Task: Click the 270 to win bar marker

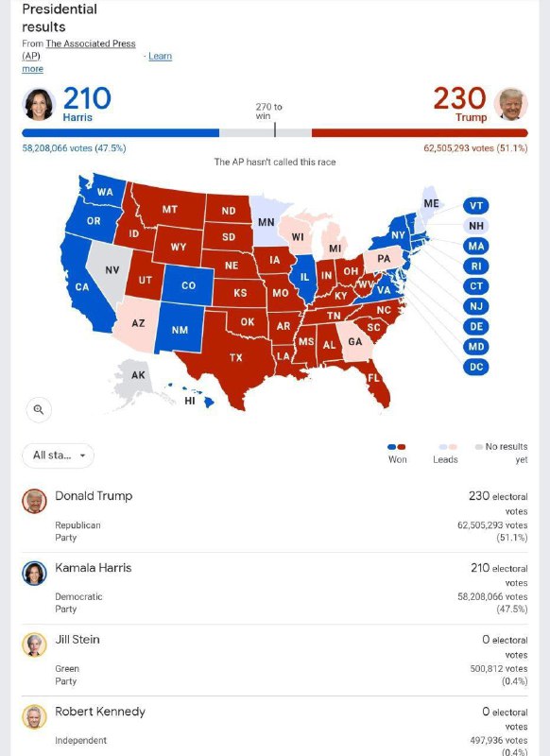Action: coord(275,129)
